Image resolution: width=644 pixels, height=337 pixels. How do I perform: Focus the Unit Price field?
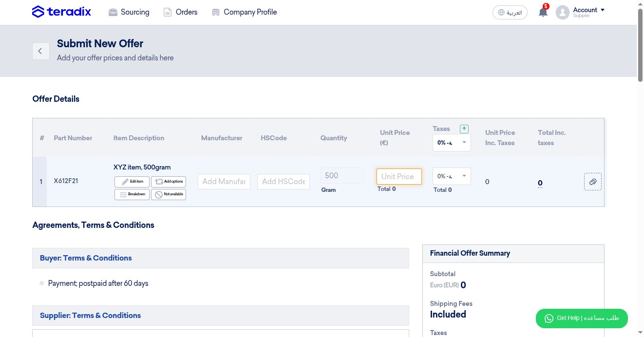[x=399, y=176]
